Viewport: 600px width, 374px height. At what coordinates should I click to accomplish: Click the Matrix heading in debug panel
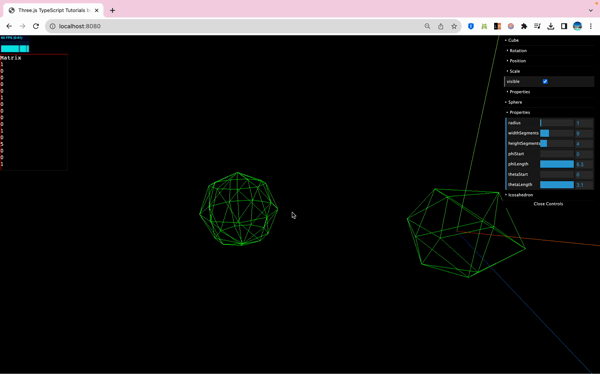[x=11, y=58]
